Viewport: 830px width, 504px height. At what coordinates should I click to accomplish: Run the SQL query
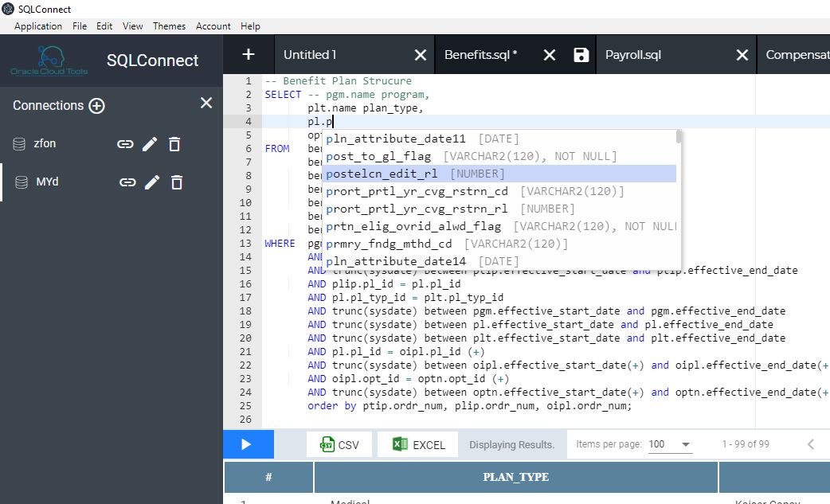tap(249, 444)
